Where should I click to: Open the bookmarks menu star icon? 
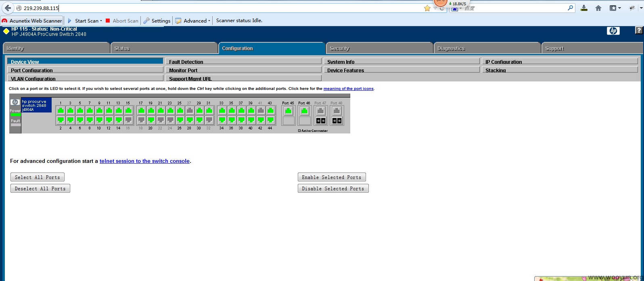(613, 8)
